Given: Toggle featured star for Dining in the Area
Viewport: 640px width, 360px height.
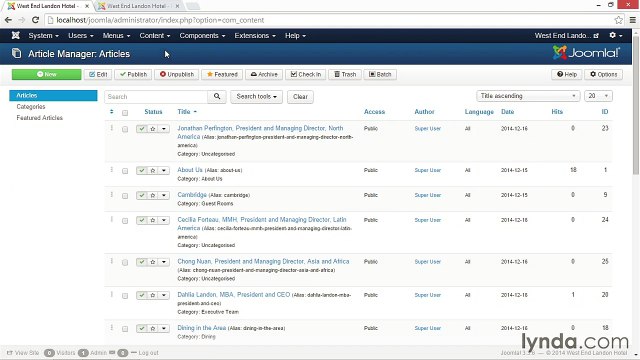Looking at the screenshot, I should click(x=153, y=329).
